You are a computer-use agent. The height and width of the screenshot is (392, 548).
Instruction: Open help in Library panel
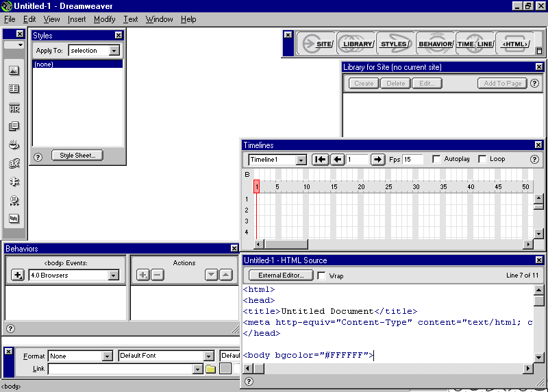click(534, 83)
